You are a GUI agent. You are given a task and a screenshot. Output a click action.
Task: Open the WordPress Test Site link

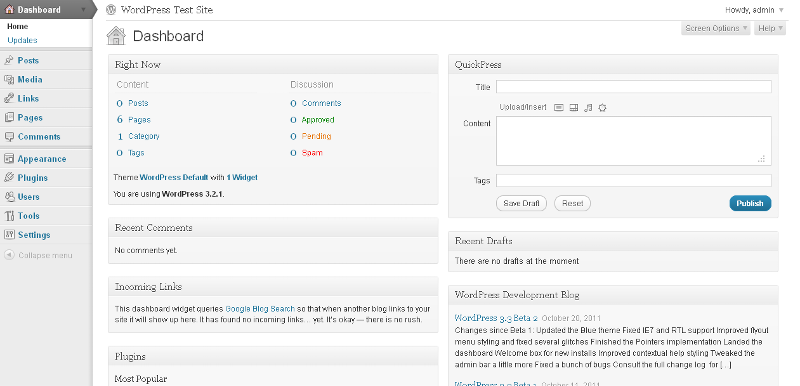(x=167, y=10)
